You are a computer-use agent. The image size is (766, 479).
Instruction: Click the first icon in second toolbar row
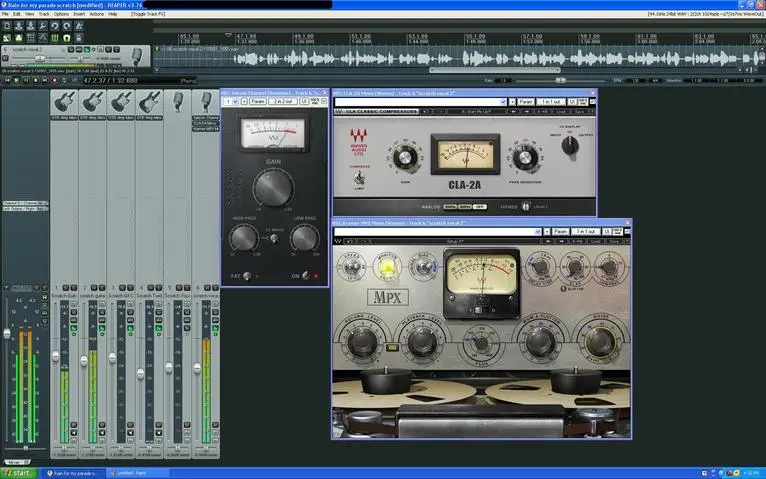(7, 38)
